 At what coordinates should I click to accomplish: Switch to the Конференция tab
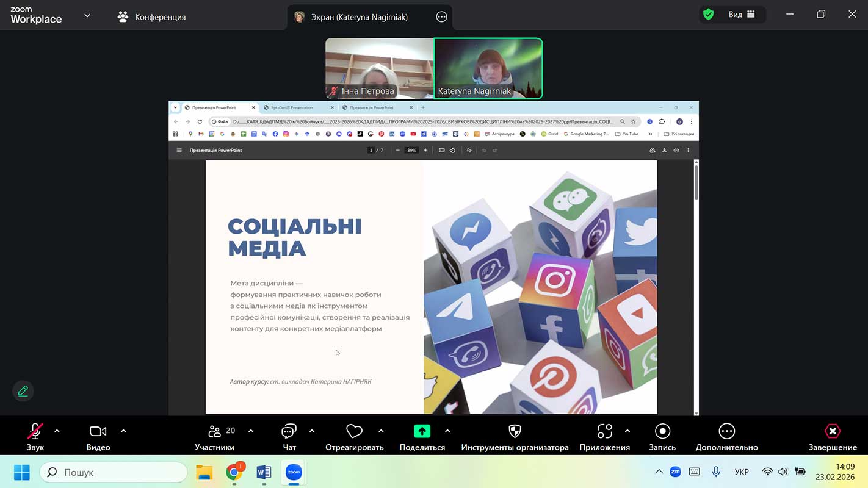click(152, 17)
